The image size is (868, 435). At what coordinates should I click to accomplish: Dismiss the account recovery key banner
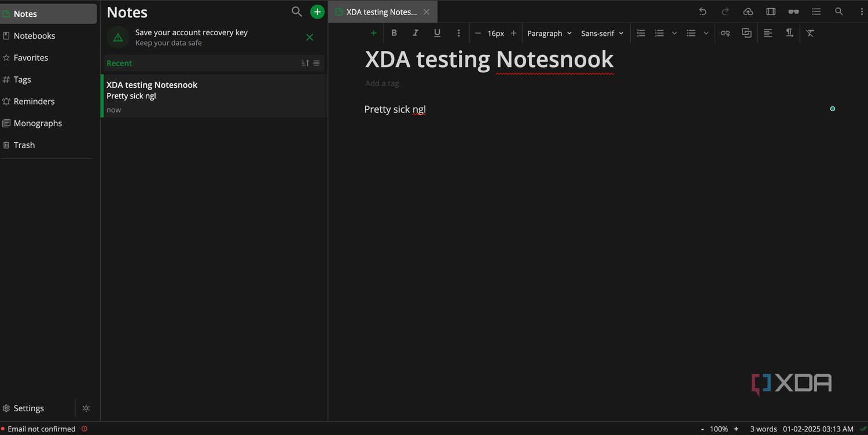pos(310,38)
